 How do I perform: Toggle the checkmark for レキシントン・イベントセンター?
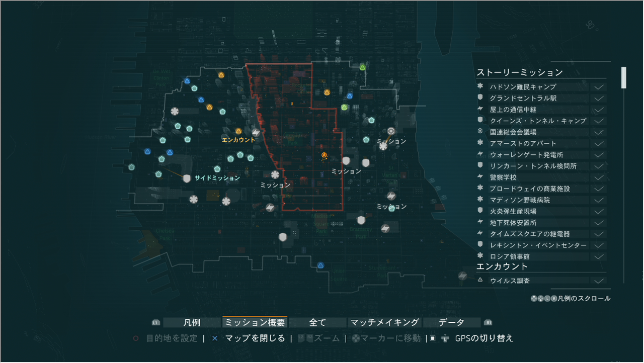(599, 245)
